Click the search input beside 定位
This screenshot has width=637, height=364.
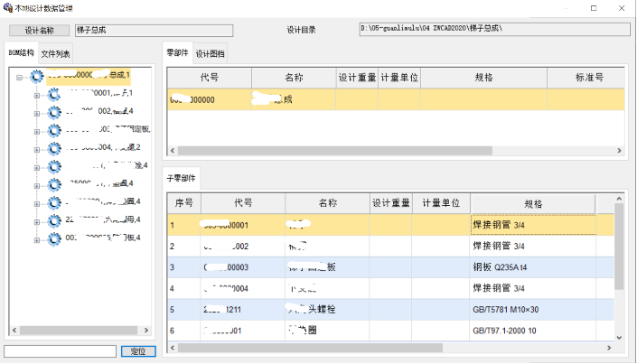pyautogui.click(x=61, y=351)
